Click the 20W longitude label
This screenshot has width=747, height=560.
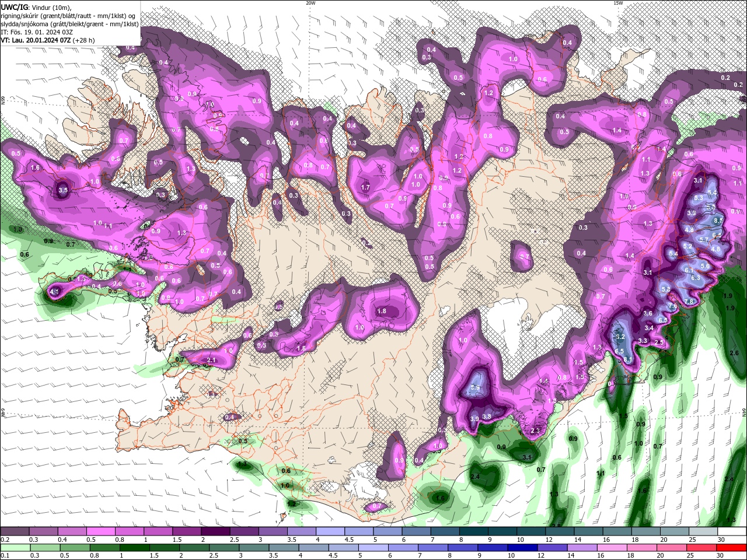(x=310, y=3)
